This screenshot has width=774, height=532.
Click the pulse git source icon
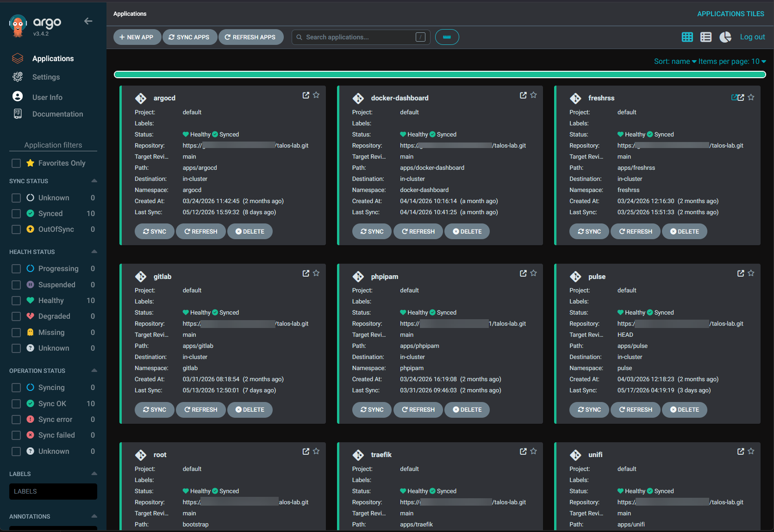click(x=575, y=277)
